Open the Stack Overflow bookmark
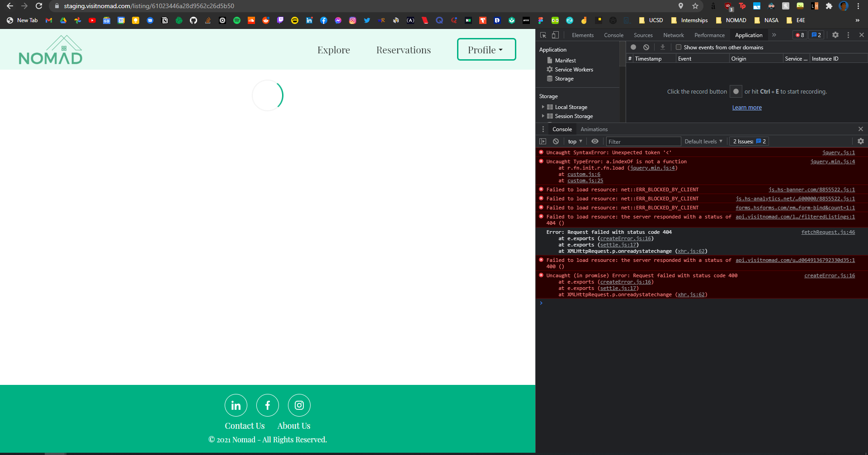 (208, 20)
